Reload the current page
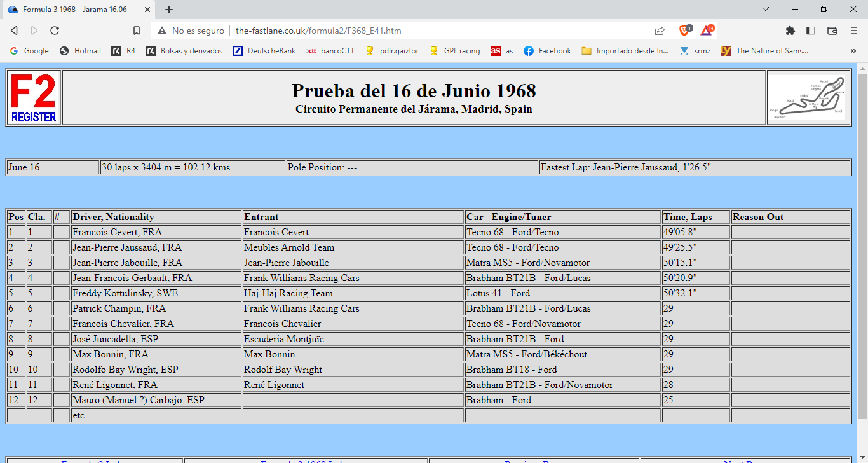 (55, 31)
